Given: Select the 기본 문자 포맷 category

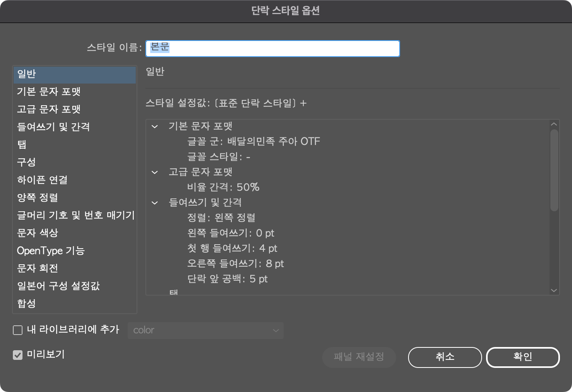Looking at the screenshot, I should pos(49,92).
